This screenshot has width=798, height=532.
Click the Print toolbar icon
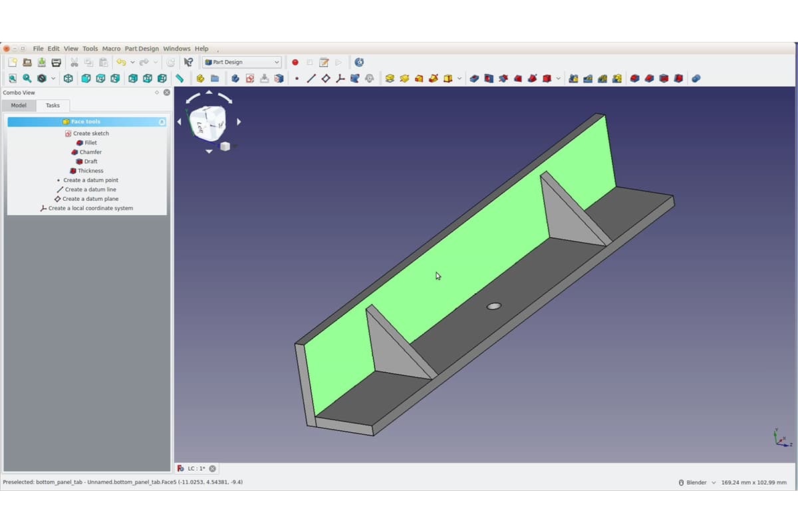[x=57, y=63]
